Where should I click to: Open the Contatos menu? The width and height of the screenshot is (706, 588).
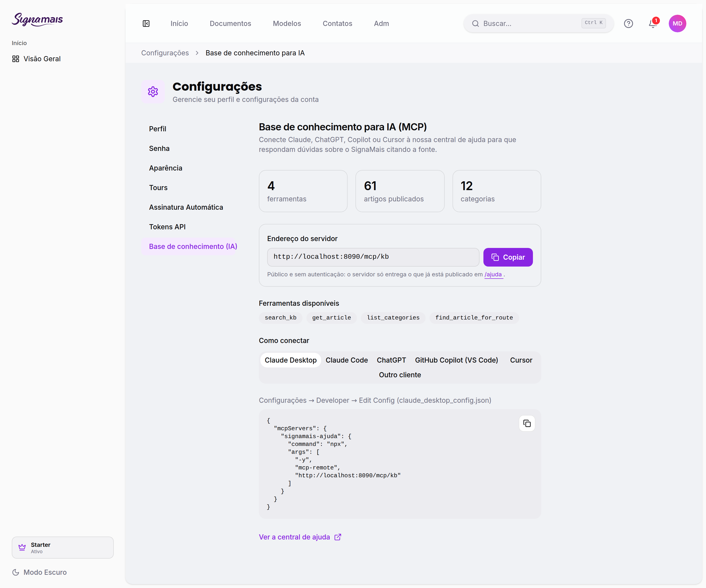click(x=337, y=24)
